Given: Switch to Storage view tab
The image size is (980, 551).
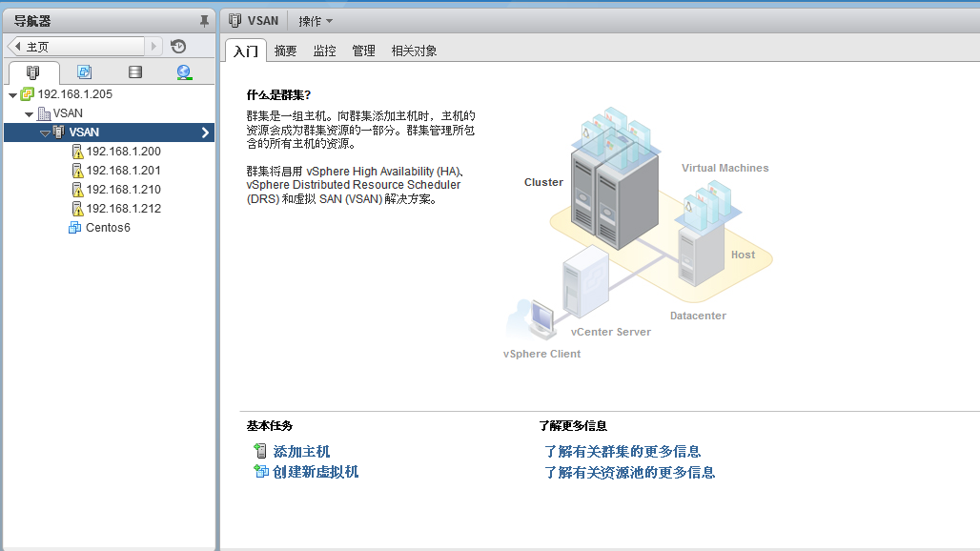Looking at the screenshot, I should click(x=135, y=71).
